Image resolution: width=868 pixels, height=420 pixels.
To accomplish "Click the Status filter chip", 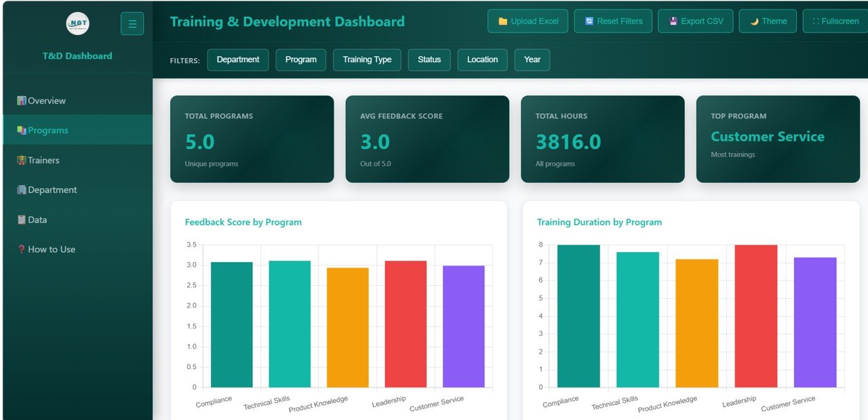I will (x=429, y=60).
